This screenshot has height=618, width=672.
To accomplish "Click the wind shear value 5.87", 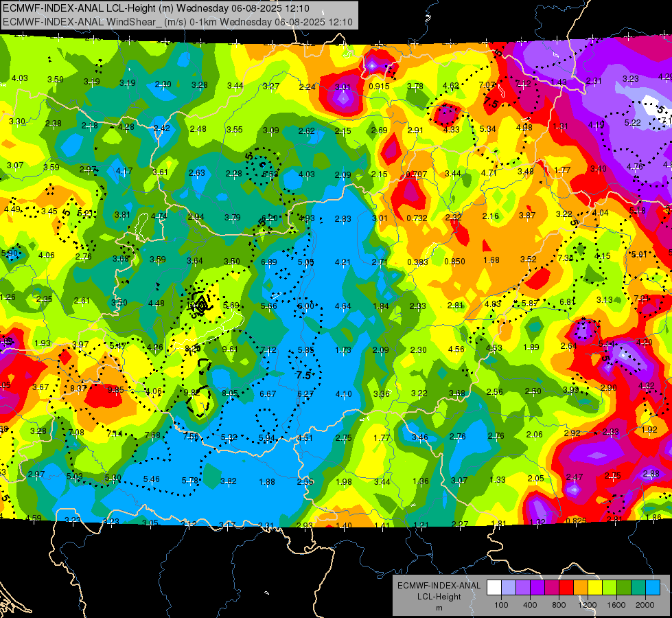I will pyautogui.click(x=530, y=303).
